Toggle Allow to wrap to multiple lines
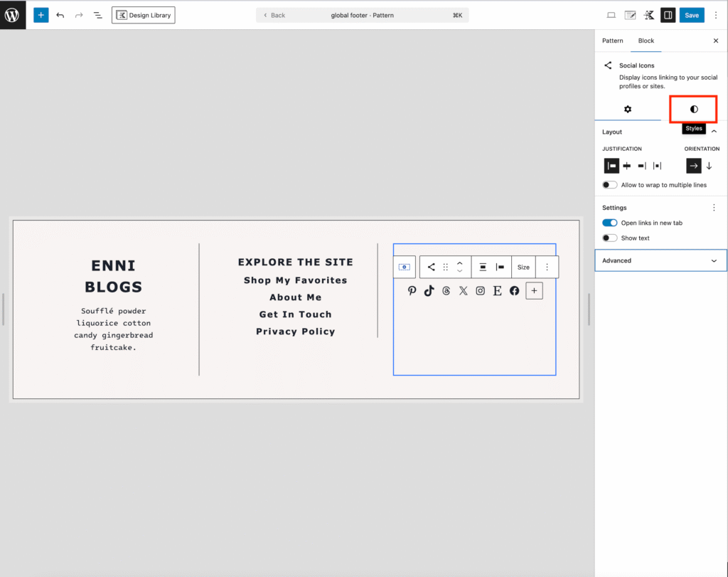The width and height of the screenshot is (728, 577). [x=609, y=185]
